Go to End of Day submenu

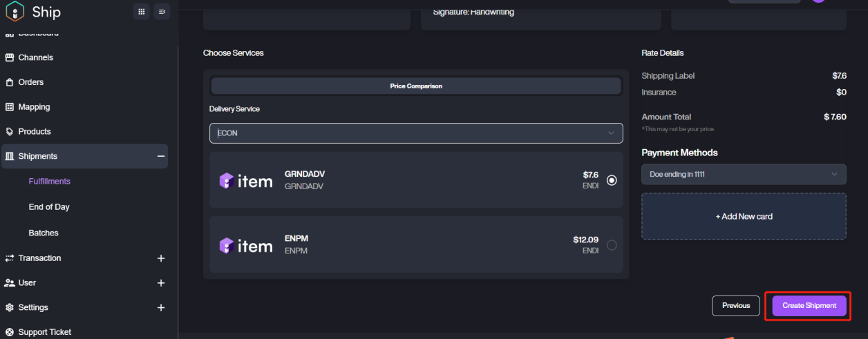(49, 207)
